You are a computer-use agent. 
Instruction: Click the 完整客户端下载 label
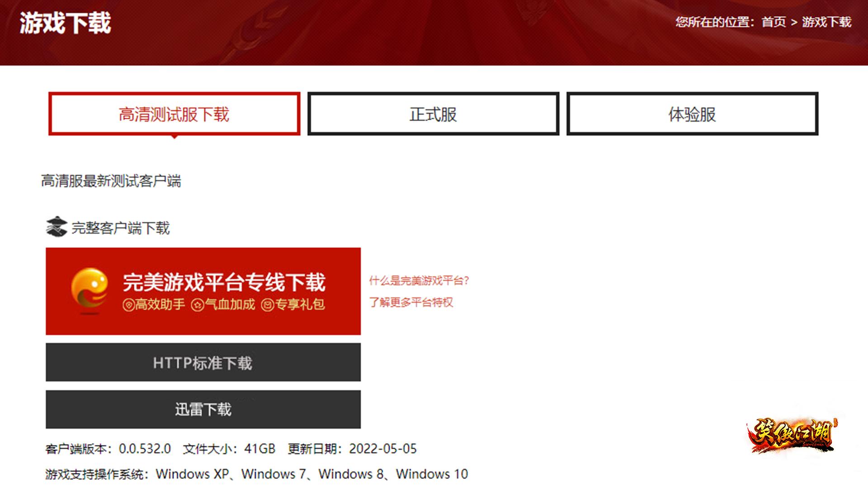(121, 228)
